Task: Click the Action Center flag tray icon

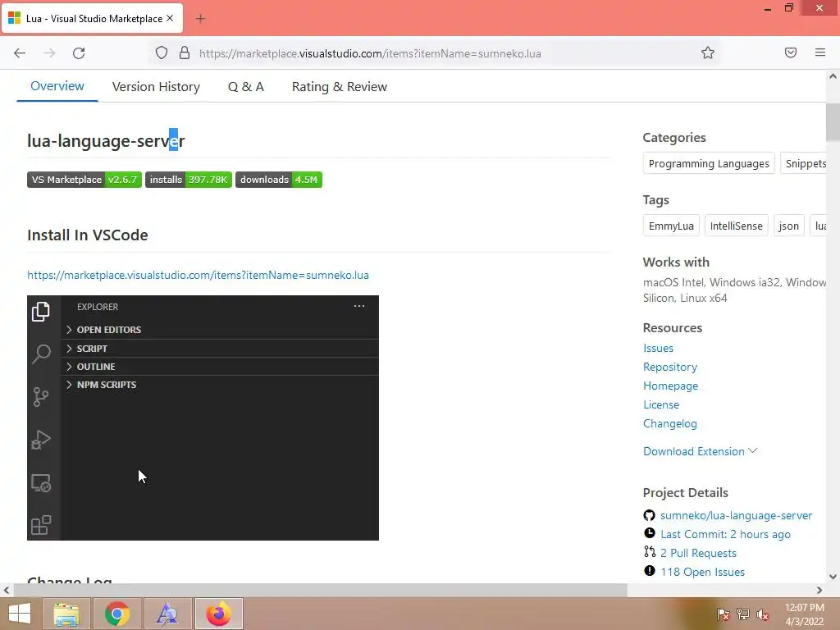Action: (724, 614)
